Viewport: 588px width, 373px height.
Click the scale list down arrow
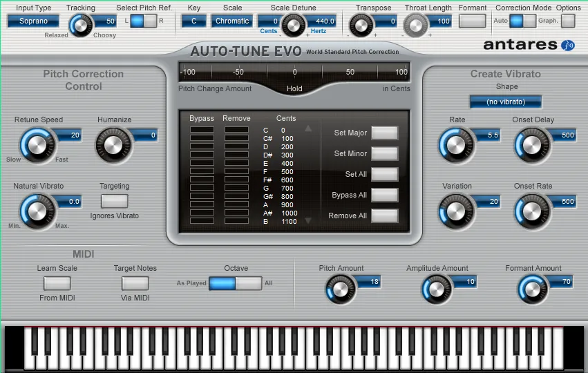pyautogui.click(x=308, y=221)
